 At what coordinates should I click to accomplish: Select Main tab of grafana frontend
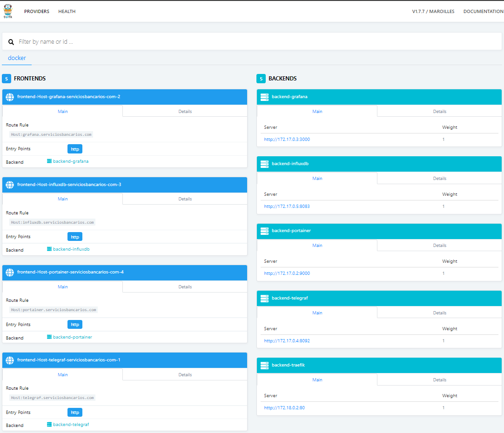[x=63, y=112]
